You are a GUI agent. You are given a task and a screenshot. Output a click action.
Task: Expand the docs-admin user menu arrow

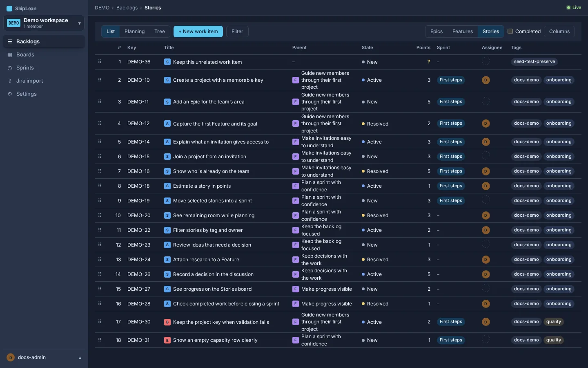point(80,358)
